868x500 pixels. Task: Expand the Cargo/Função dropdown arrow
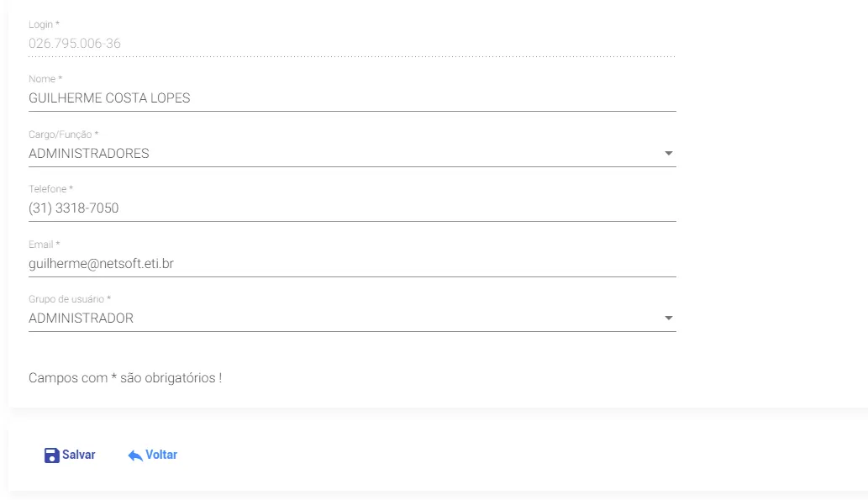[668, 154]
